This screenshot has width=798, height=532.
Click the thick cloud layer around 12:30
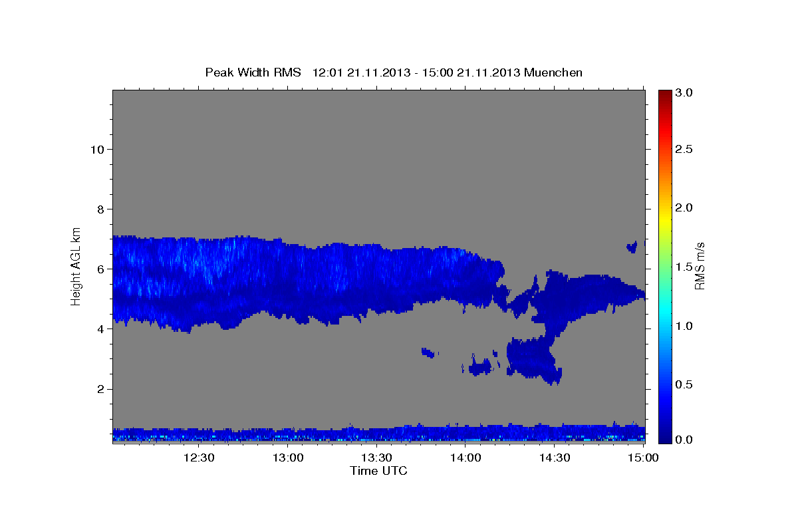199,283
